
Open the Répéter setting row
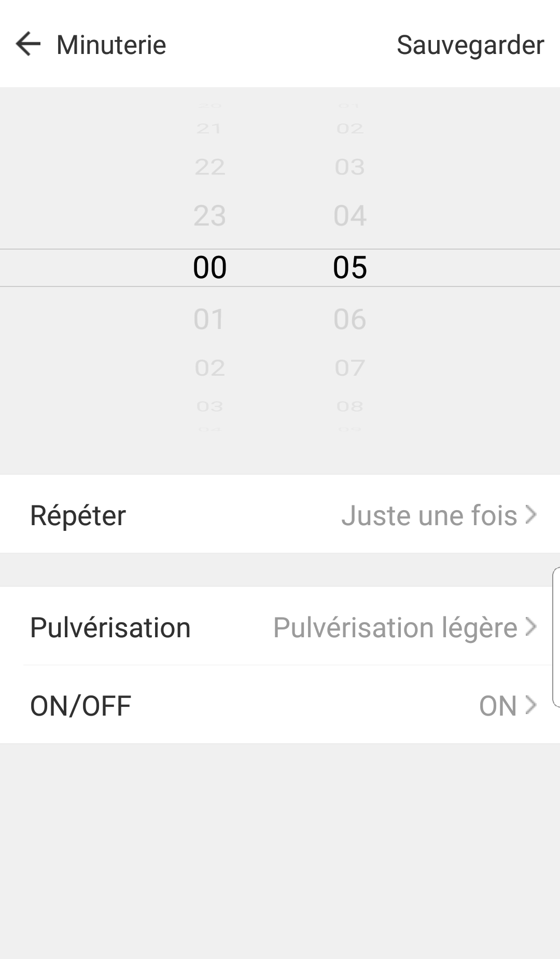click(280, 514)
